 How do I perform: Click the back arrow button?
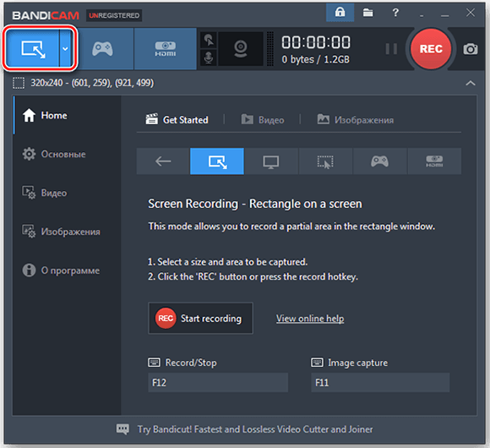(x=163, y=161)
